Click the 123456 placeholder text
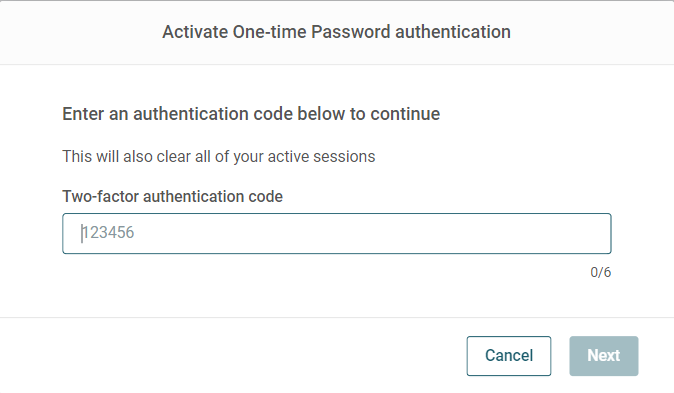The image size is (674, 393). 108,233
